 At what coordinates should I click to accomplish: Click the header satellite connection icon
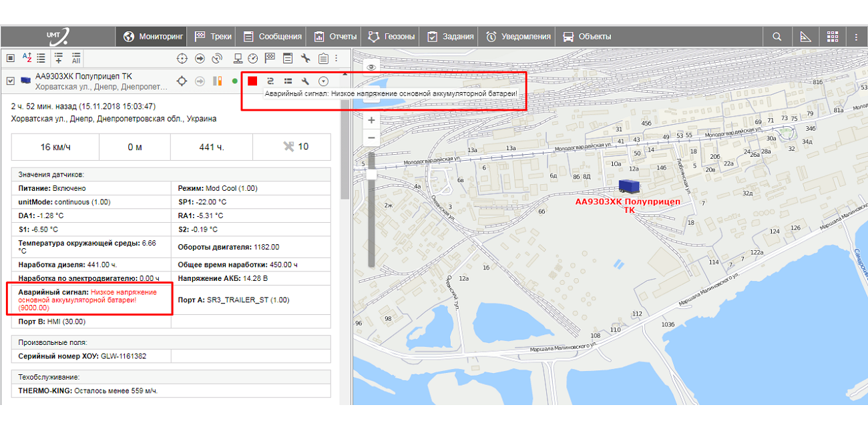[x=217, y=58]
